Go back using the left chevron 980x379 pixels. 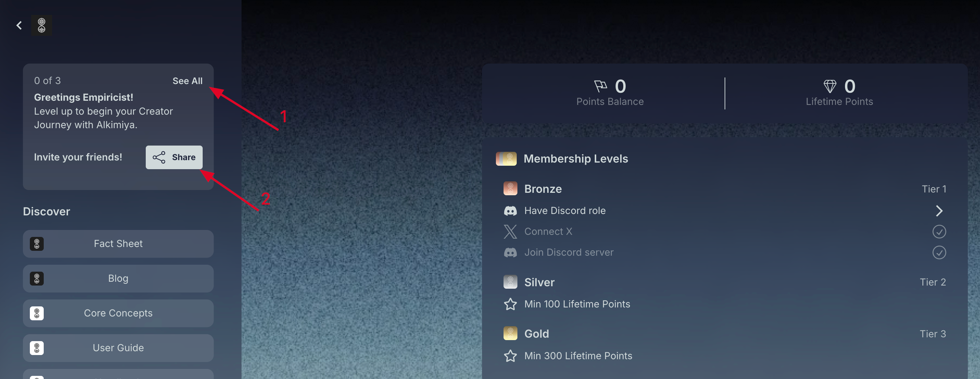coord(19,25)
